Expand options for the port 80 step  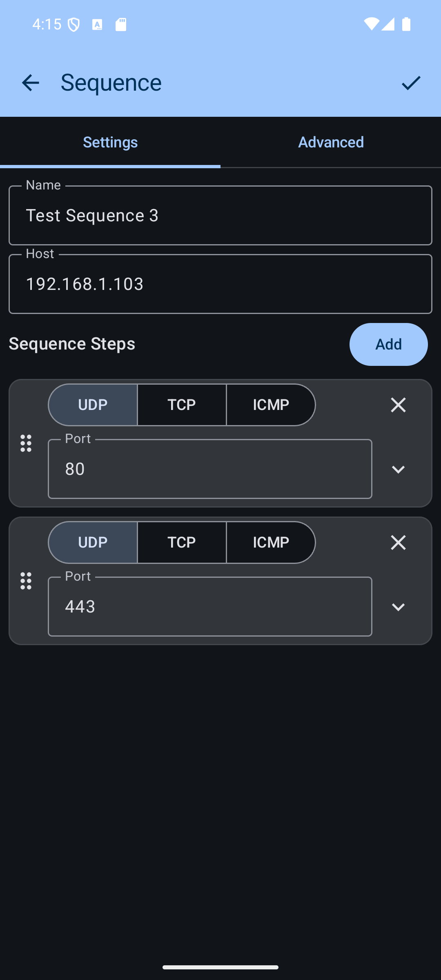[398, 470]
